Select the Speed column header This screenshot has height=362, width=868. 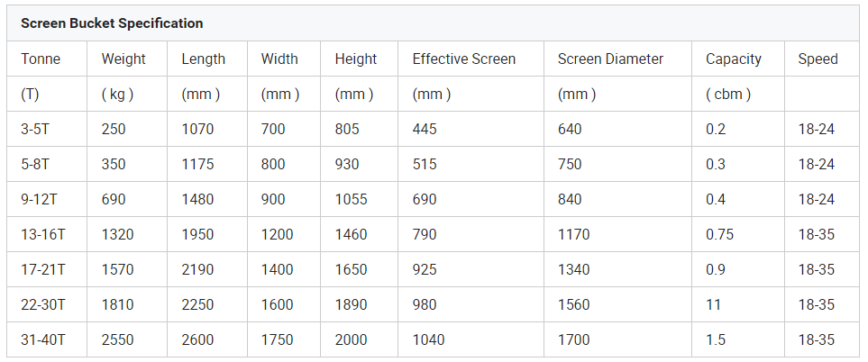(x=818, y=59)
